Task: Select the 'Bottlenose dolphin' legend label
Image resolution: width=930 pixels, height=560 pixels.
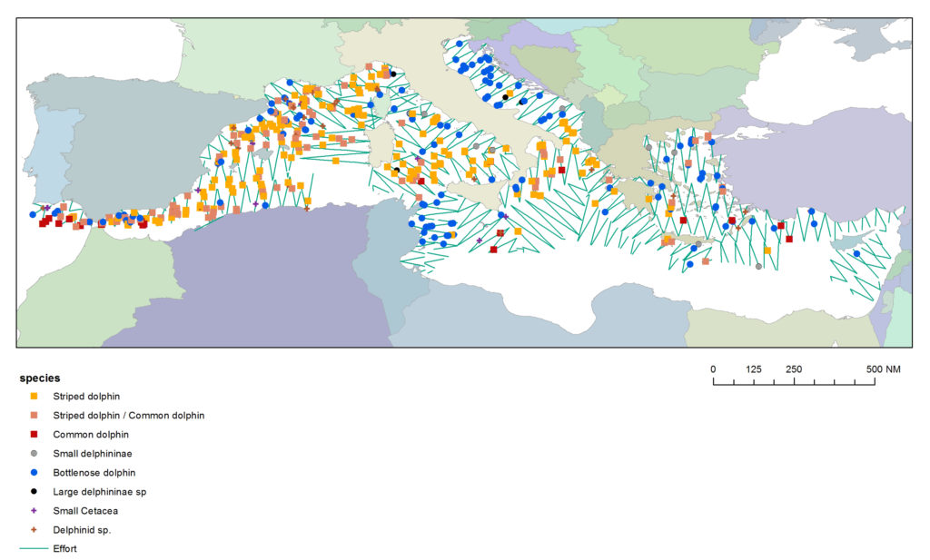Action: coord(94,472)
